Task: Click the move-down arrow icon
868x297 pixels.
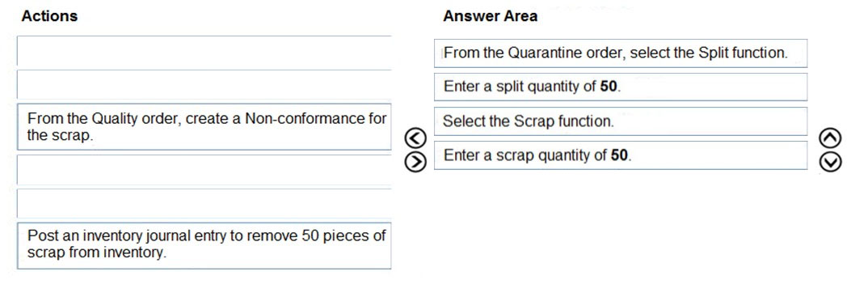Action: (832, 161)
